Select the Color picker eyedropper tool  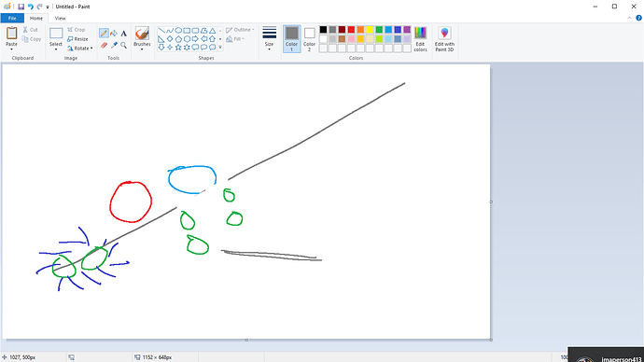[x=114, y=45]
